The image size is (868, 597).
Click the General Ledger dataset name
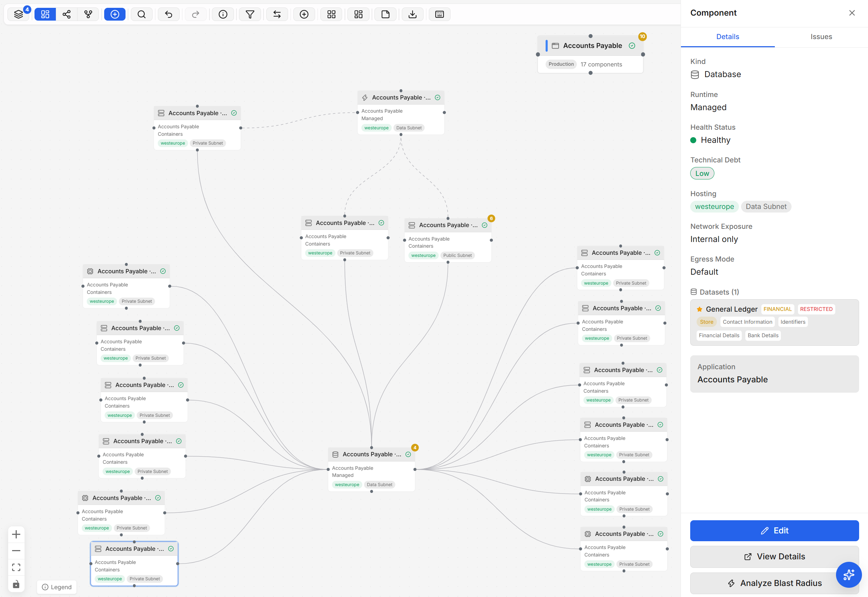click(x=731, y=310)
